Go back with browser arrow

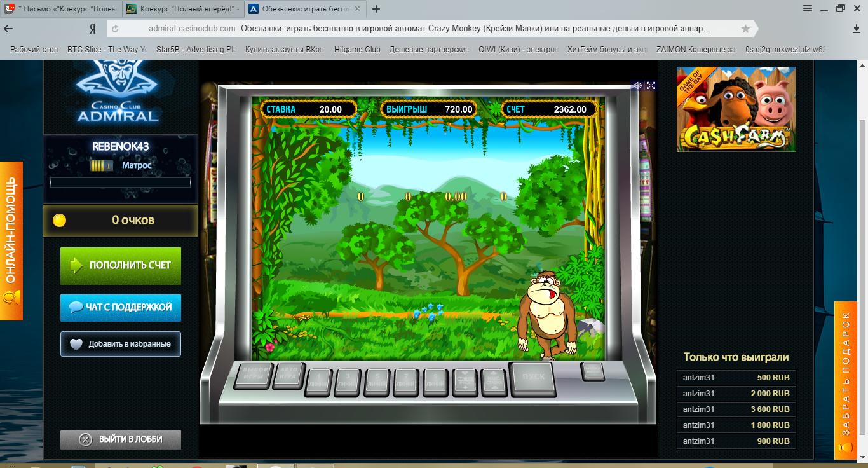click(9, 29)
